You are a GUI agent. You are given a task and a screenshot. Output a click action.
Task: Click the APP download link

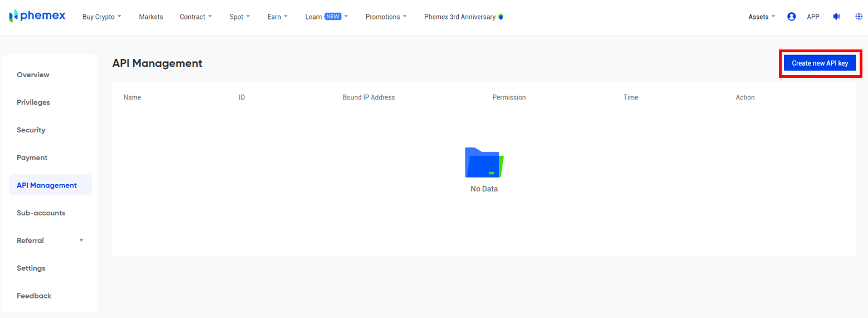pos(813,17)
